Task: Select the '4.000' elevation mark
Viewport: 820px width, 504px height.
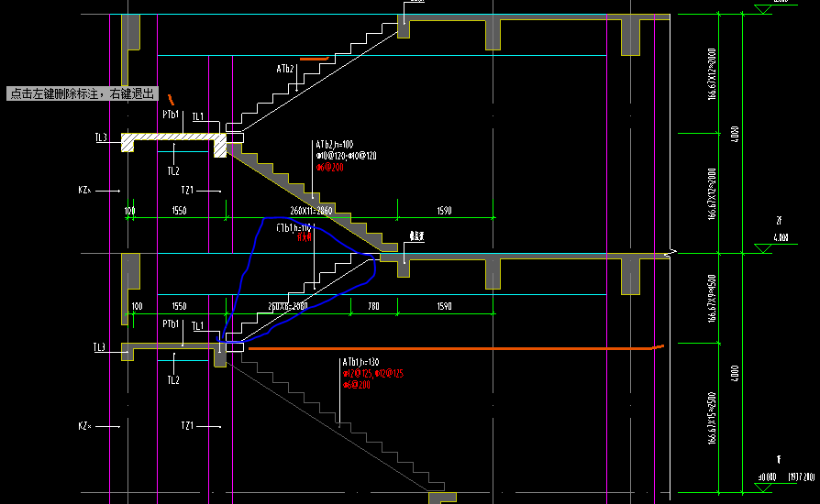Action: 781,237
